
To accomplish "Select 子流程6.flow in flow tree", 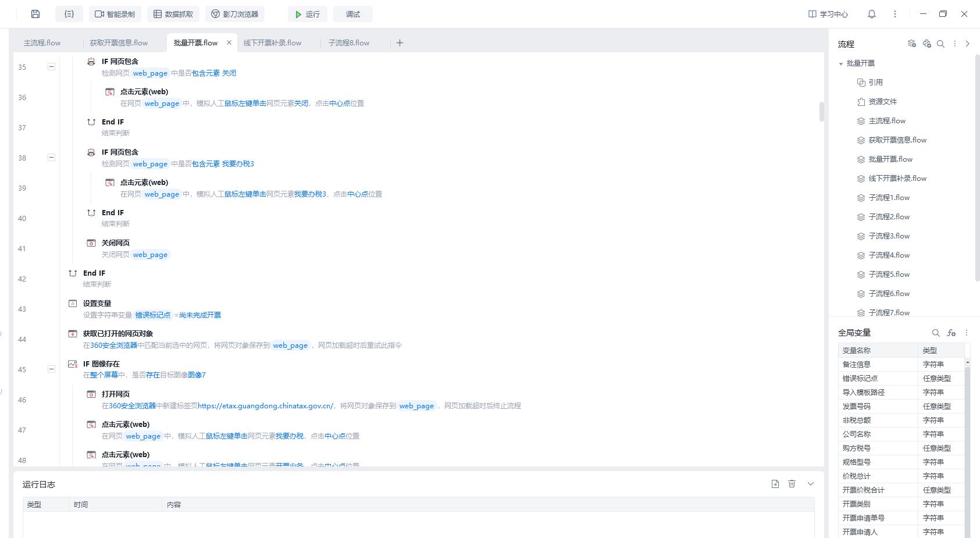I will [889, 294].
